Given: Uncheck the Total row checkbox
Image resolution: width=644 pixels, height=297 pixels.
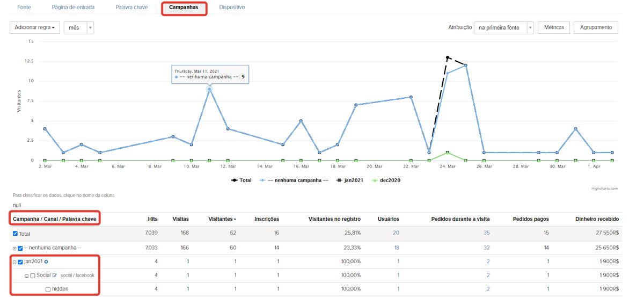Looking at the screenshot, I should [x=15, y=234].
